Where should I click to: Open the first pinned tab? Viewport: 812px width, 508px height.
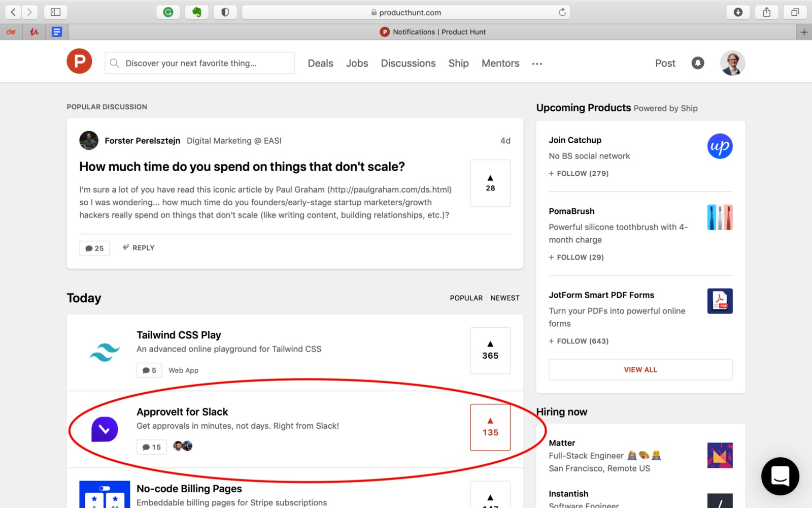[x=11, y=32]
